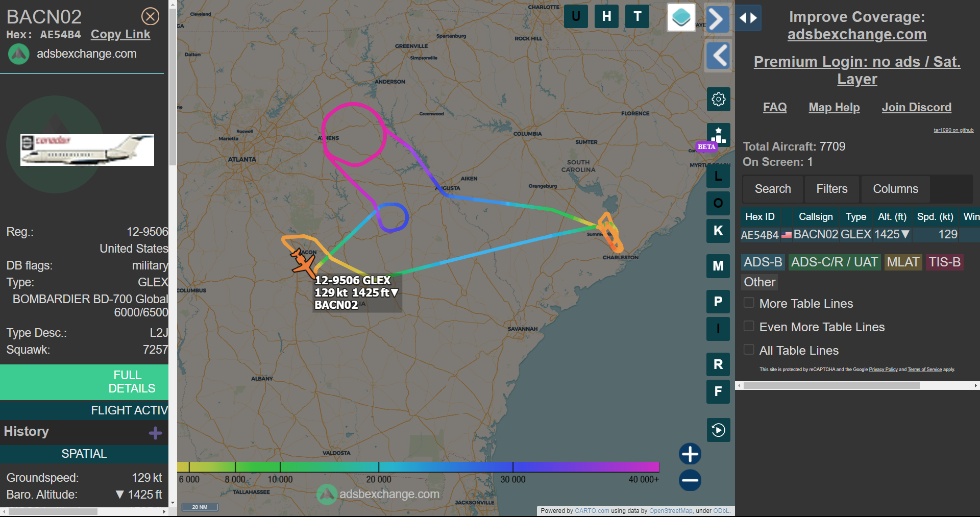Sort table by Hex ID column

tap(760, 217)
